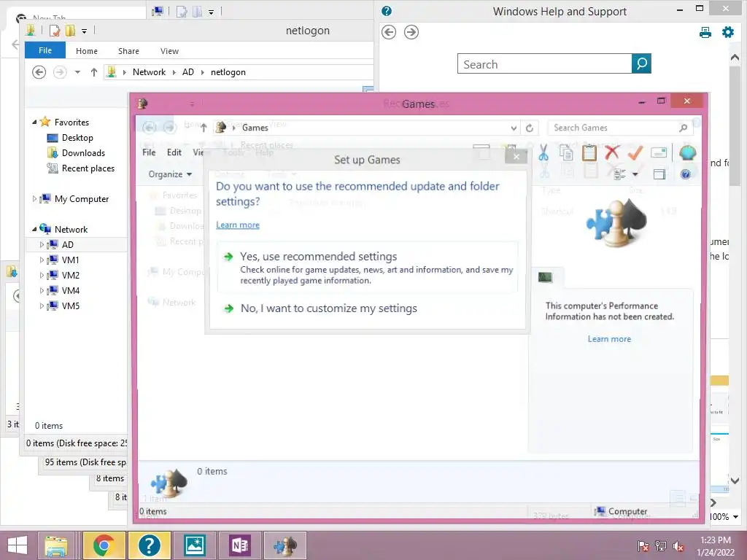Click the scissors Cut icon in Games toolbar
Screen dimensions: 747x560
click(x=543, y=153)
